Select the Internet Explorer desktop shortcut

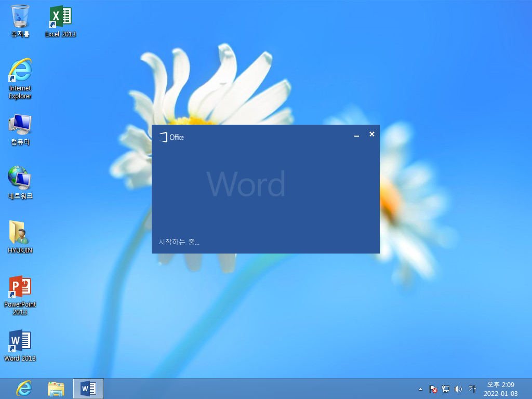pos(20,79)
